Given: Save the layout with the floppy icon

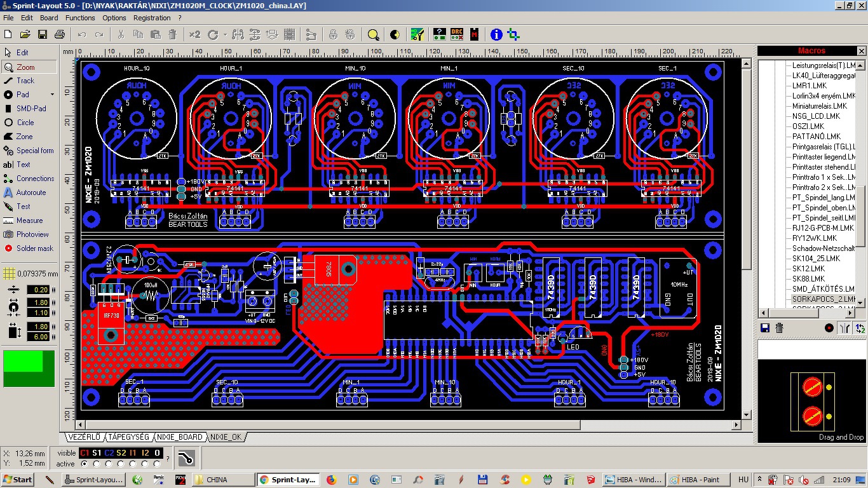Looking at the screenshot, I should pyautogui.click(x=43, y=34).
